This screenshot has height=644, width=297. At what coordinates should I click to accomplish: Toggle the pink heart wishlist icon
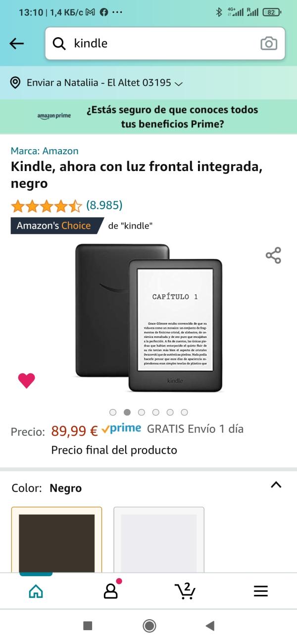tap(26, 380)
